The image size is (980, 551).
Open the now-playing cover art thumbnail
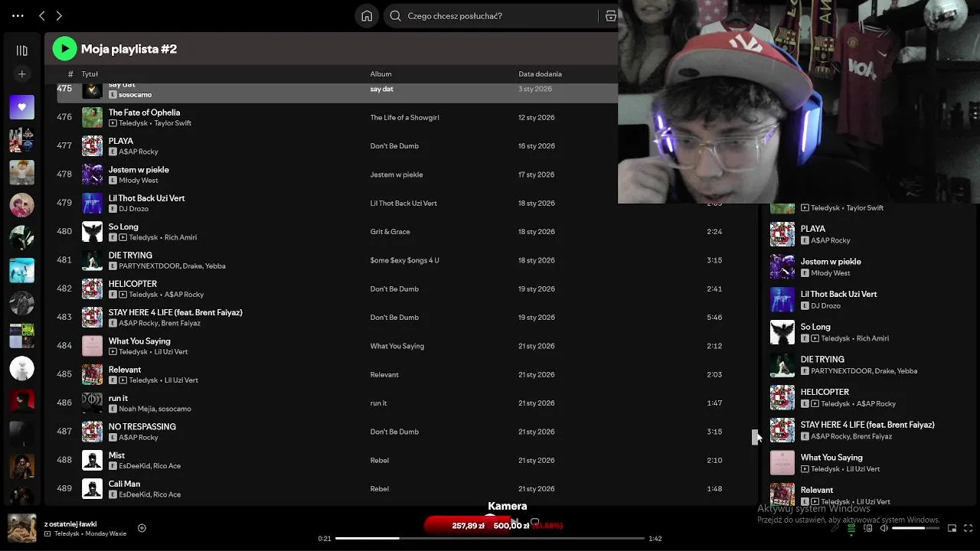click(22, 528)
